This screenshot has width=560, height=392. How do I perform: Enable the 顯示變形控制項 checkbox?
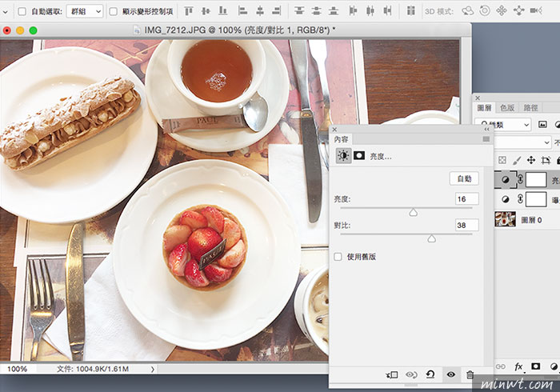[x=114, y=12]
